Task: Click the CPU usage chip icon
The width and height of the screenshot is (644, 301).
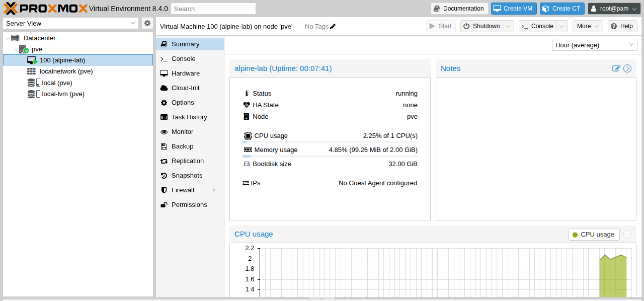Action: tap(248, 136)
